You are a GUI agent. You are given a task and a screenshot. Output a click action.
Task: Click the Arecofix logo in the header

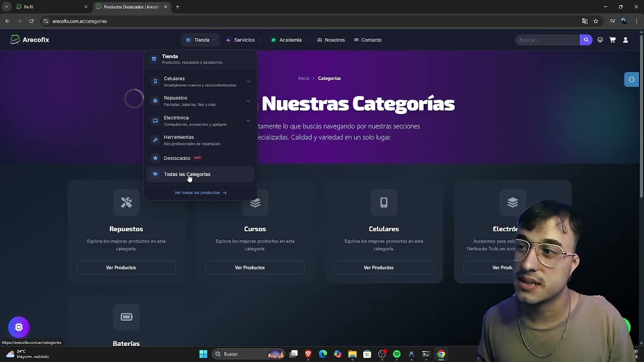pyautogui.click(x=30, y=40)
